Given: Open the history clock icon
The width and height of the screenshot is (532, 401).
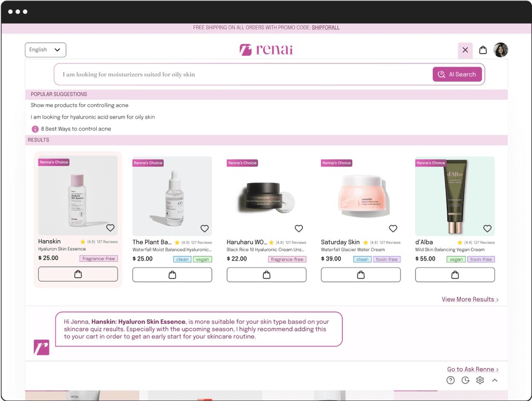Looking at the screenshot, I should point(465,380).
